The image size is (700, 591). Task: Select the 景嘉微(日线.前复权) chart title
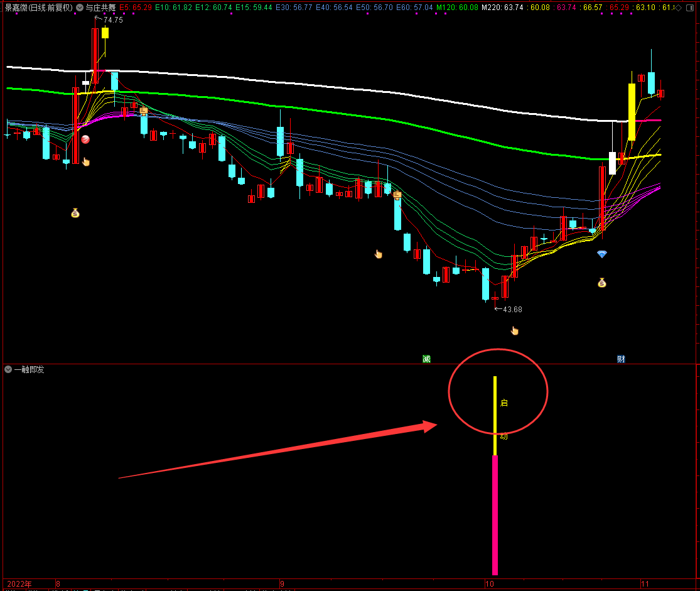coord(39,8)
